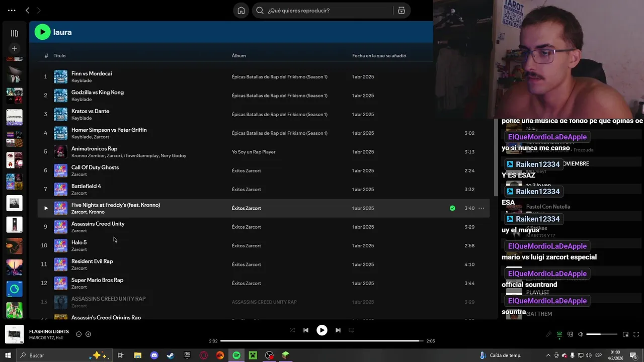Open File Explorer from taskbar
644x362 pixels.
point(138,355)
